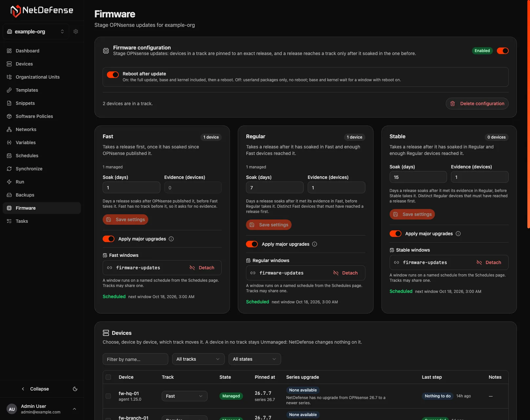Click the page vertical scrollbar
The height and width of the screenshot is (420, 530).
[528, 115]
